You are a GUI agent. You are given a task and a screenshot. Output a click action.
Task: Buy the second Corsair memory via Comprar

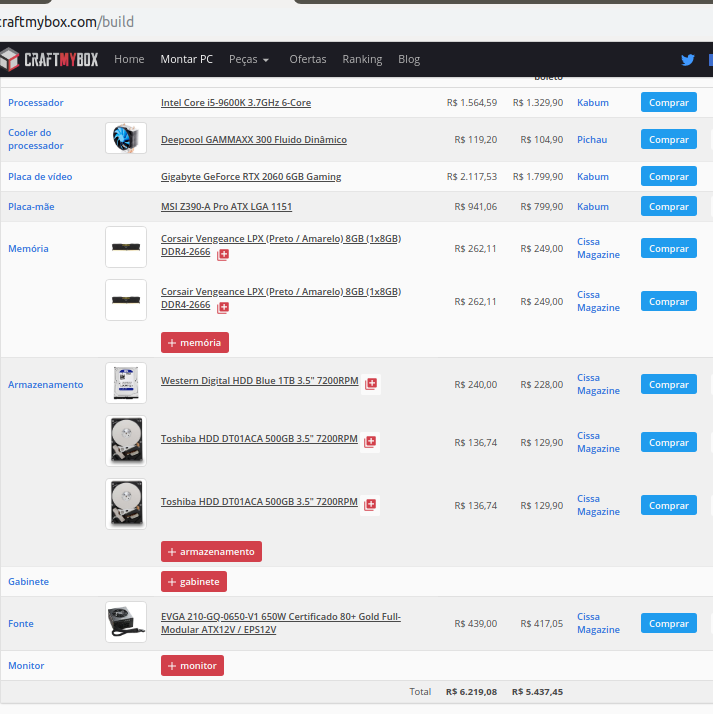(669, 301)
